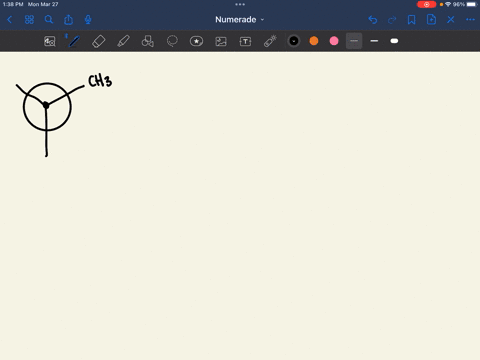480x360 pixels.
Task: Pick the orange pen color
Action: tap(314, 41)
